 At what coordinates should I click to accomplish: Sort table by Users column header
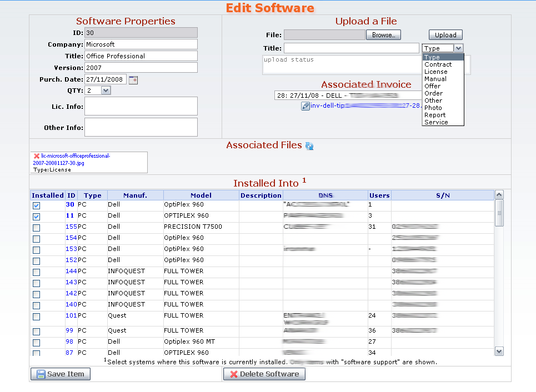coord(379,195)
